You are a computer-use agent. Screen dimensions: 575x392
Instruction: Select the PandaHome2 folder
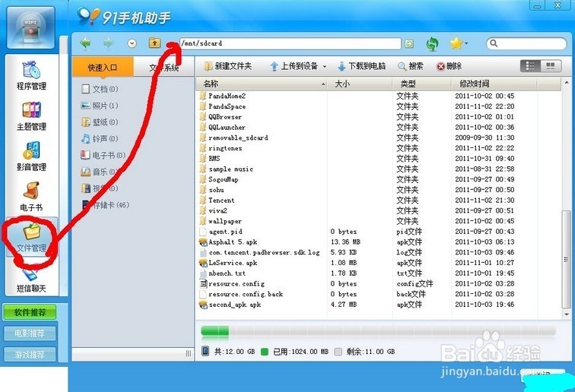point(223,96)
